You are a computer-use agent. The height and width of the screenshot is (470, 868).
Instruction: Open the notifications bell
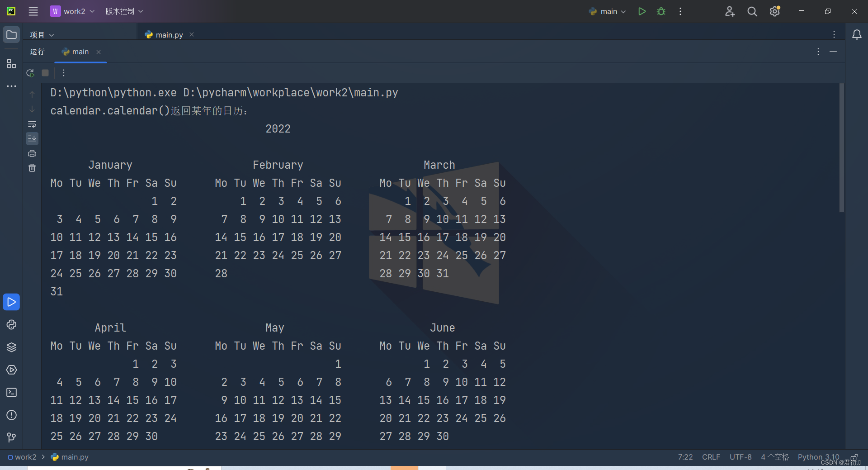click(x=857, y=34)
